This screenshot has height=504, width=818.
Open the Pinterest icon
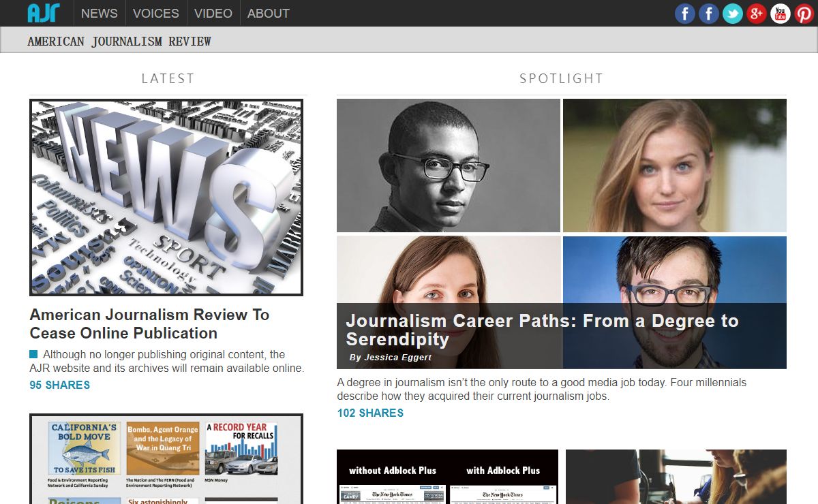(804, 13)
